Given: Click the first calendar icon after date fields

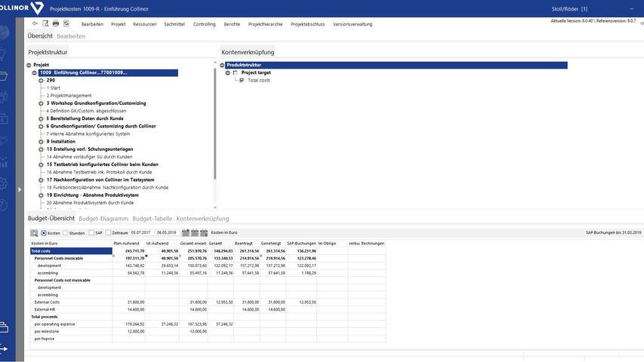Looking at the screenshot, I should [186, 233].
